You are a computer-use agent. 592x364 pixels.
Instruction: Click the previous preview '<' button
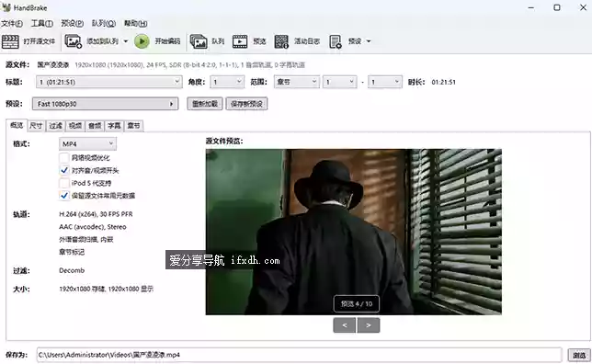[345, 325]
